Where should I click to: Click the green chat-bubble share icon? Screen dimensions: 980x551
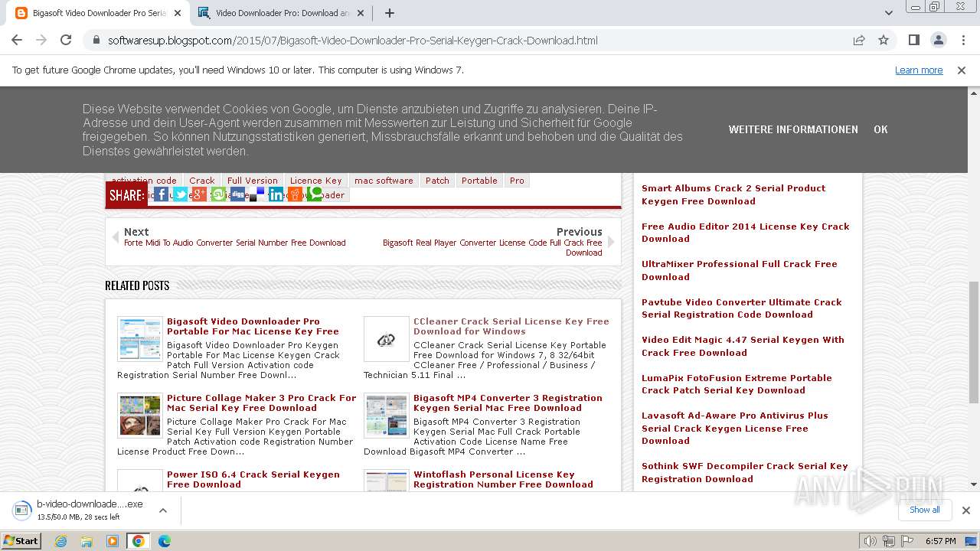(x=314, y=194)
